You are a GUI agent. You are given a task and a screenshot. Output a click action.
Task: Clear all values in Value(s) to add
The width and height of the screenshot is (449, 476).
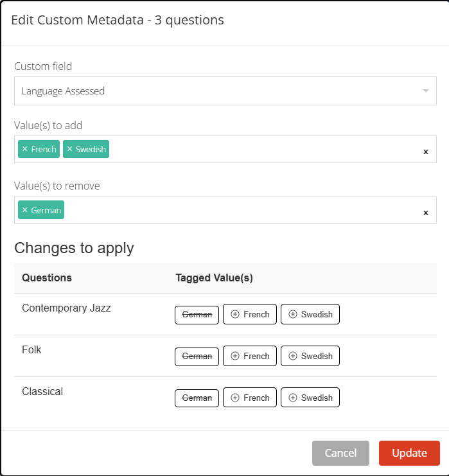click(x=425, y=152)
